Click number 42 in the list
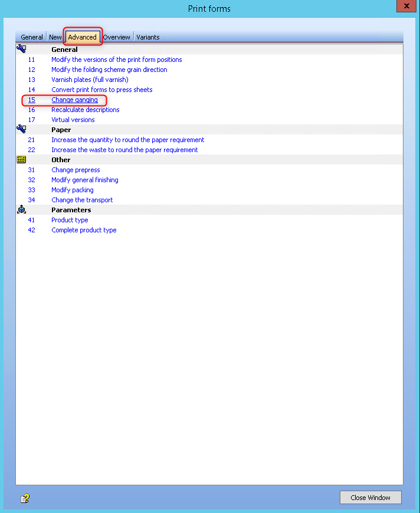 pyautogui.click(x=31, y=230)
